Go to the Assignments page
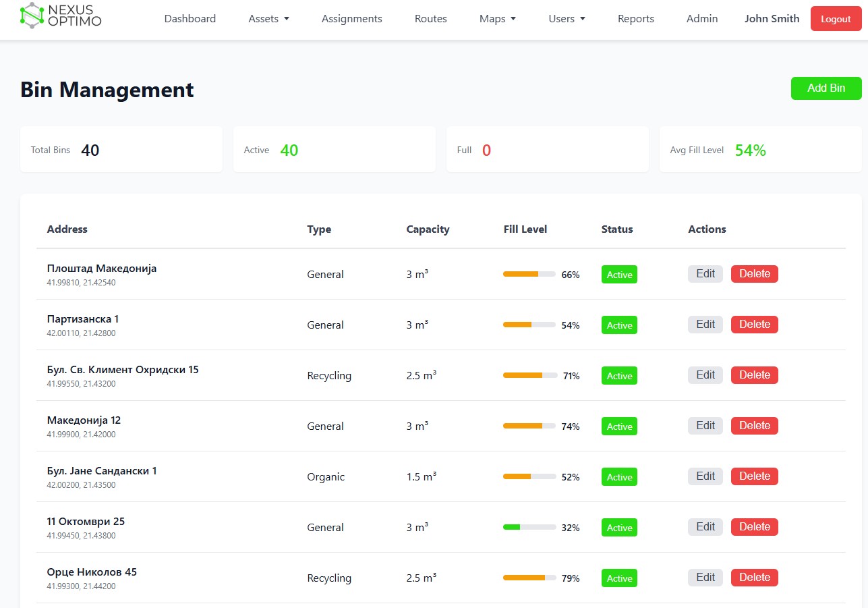 pos(352,19)
